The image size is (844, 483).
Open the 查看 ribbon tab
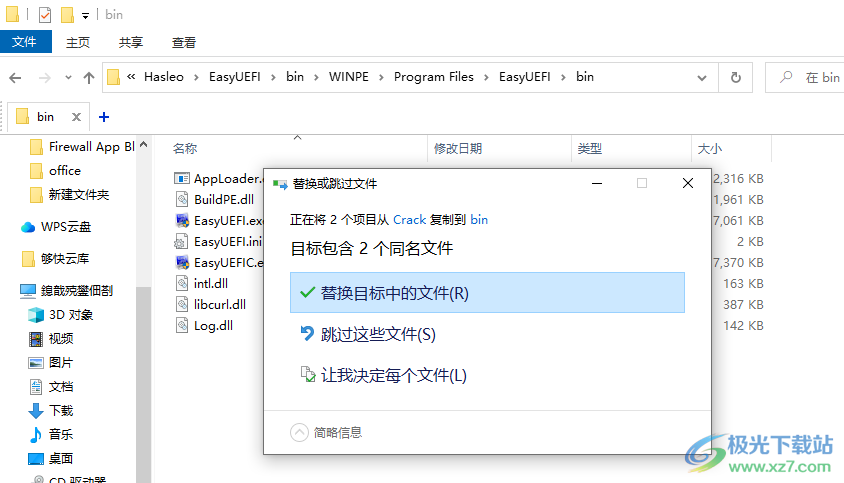(x=184, y=43)
